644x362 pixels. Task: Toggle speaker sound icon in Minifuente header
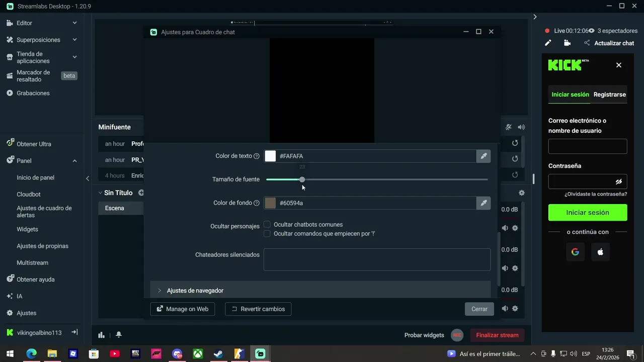[521, 127]
